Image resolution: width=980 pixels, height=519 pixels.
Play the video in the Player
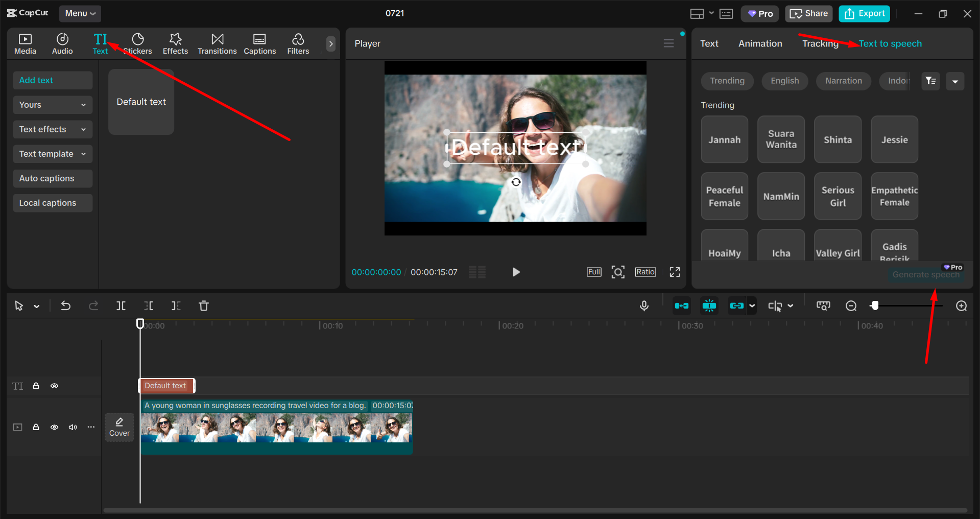pos(516,272)
